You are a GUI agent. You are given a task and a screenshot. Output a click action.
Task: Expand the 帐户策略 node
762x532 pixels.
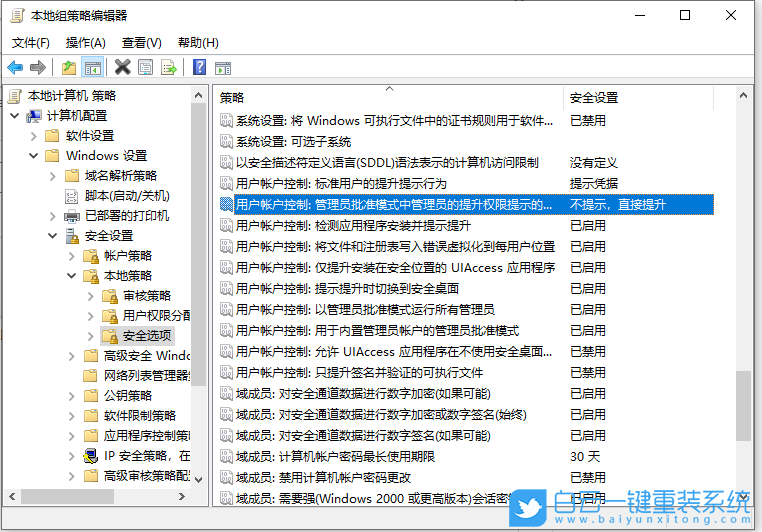tap(71, 256)
